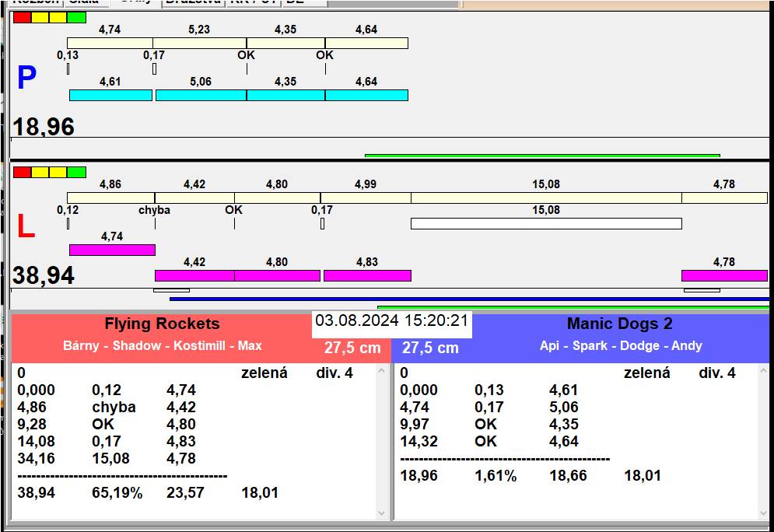Select the Flying Rockets team header
The height and width of the screenshot is (532, 774).
click(x=162, y=324)
